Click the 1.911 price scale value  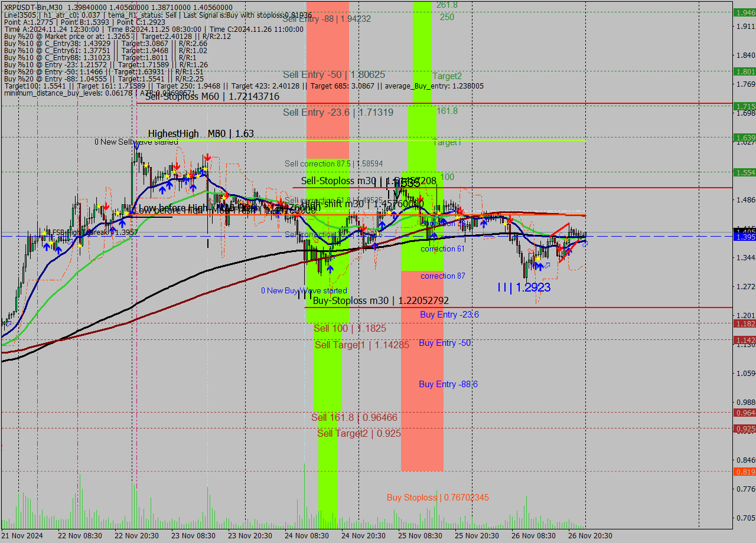[x=746, y=26]
